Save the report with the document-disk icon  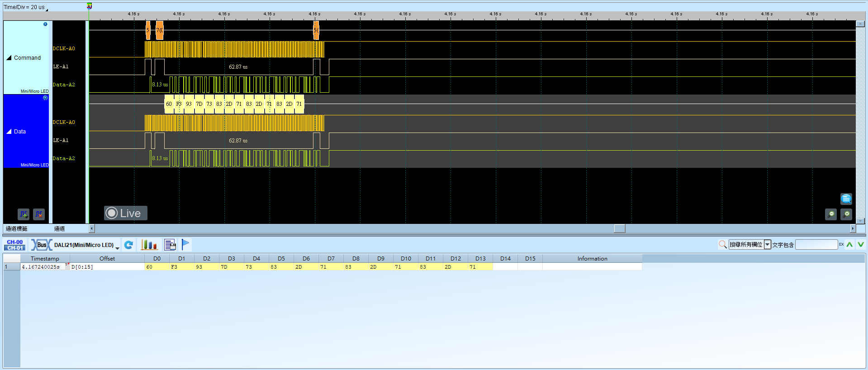pyautogui.click(x=170, y=245)
